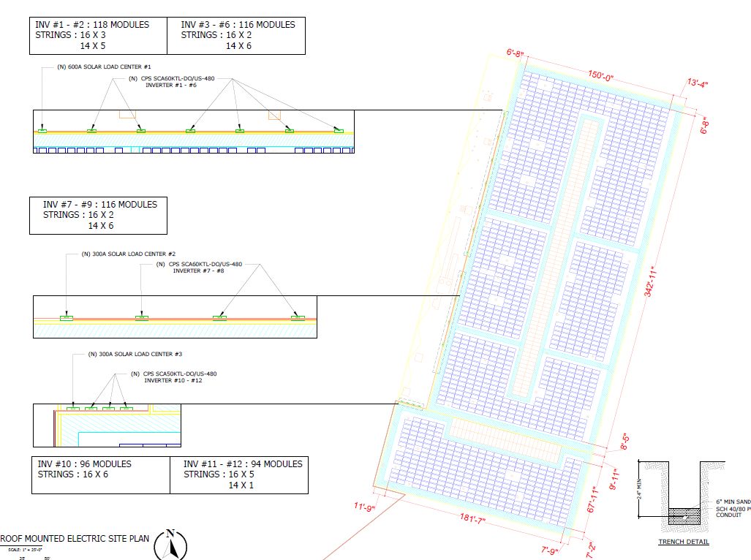Click the INV #10 : 96 MODULES note

click(85, 464)
